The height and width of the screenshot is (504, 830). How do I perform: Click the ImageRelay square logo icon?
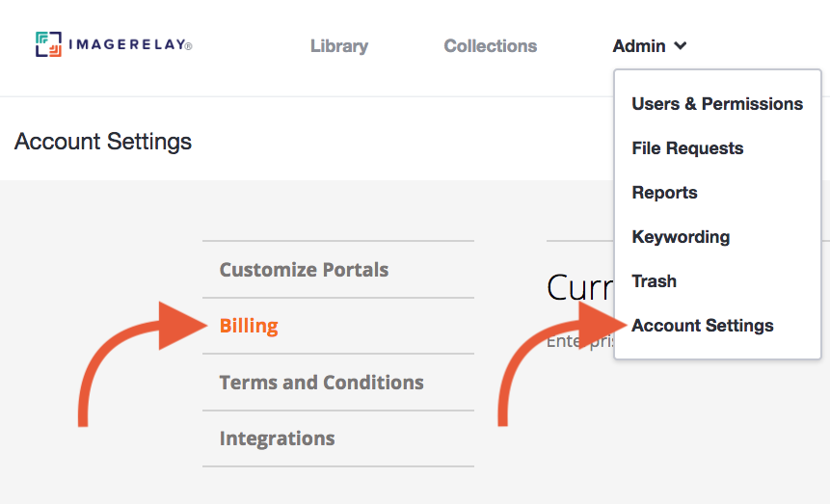tap(49, 44)
